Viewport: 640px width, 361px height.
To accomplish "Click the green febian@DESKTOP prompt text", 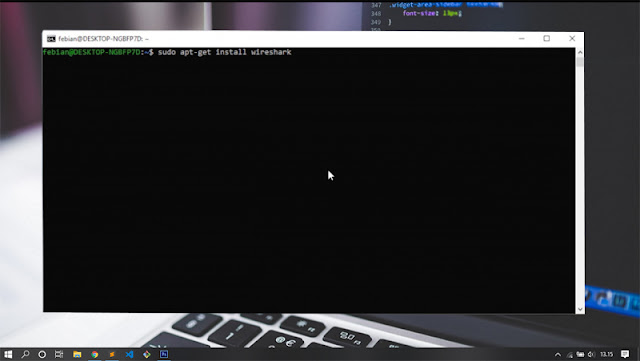I will 91,52.
